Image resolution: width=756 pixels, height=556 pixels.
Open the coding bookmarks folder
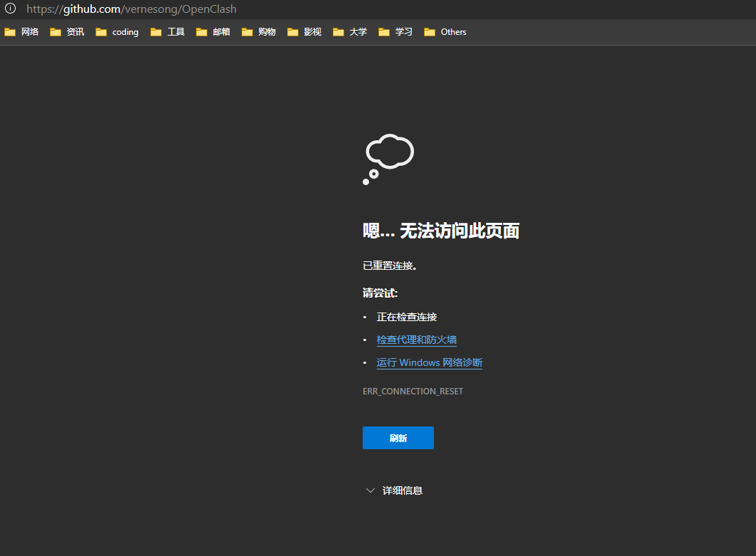[x=125, y=31]
